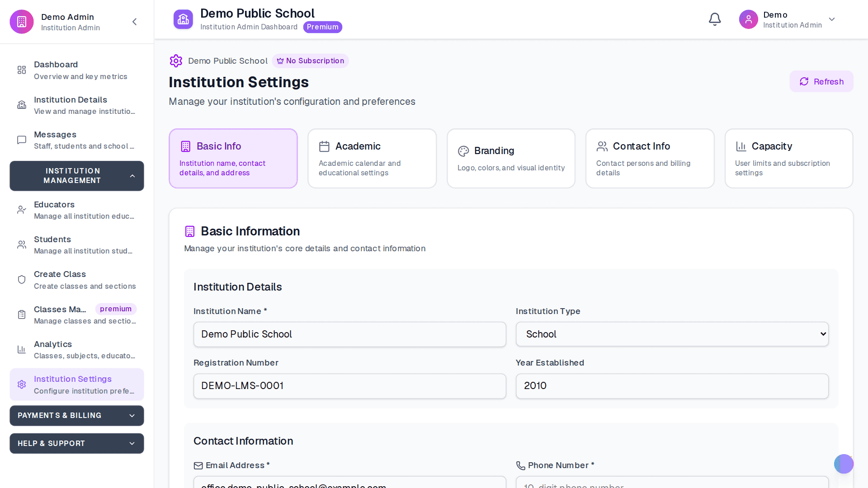Screen dimensions: 868x488
Task: Click the purple gear icon beside breadcrumb
Action: [176, 61]
